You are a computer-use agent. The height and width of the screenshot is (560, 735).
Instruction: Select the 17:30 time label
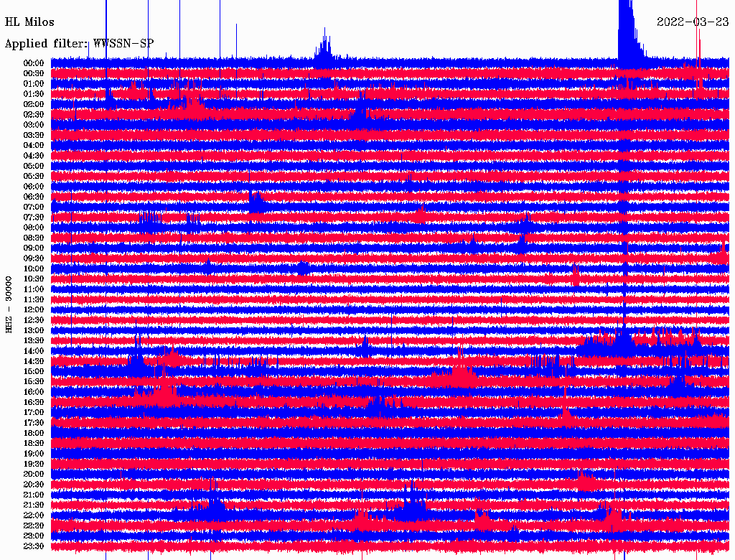click(34, 423)
